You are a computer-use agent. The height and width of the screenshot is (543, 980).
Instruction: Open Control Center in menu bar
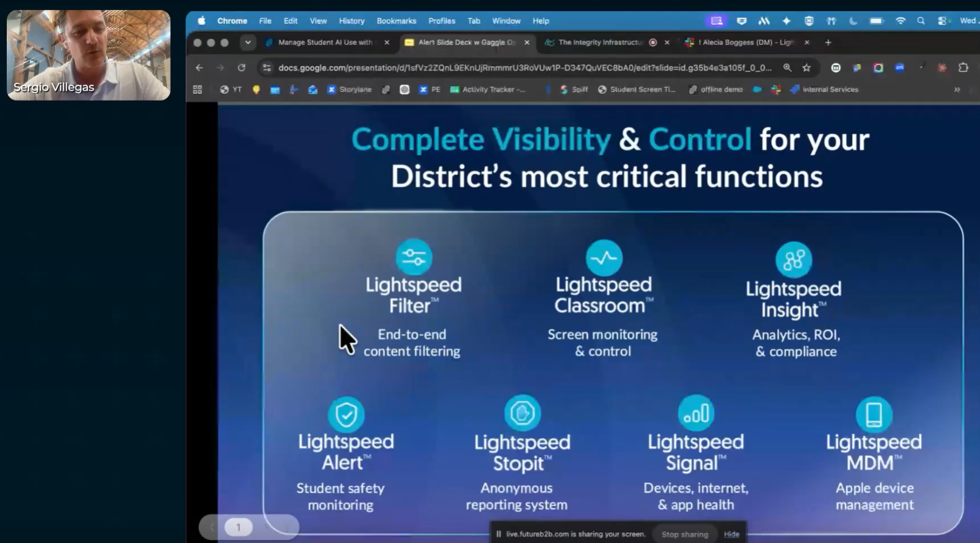pyautogui.click(x=942, y=21)
